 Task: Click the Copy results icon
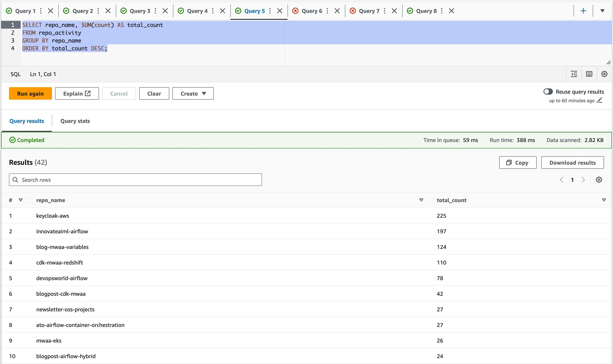(517, 162)
